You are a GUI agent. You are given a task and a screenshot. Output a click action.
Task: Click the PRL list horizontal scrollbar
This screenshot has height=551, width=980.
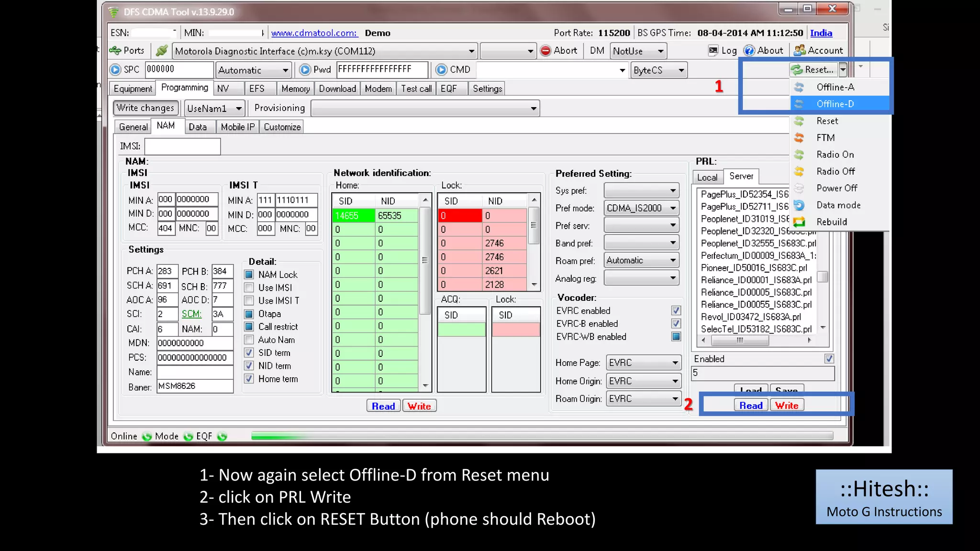click(740, 341)
